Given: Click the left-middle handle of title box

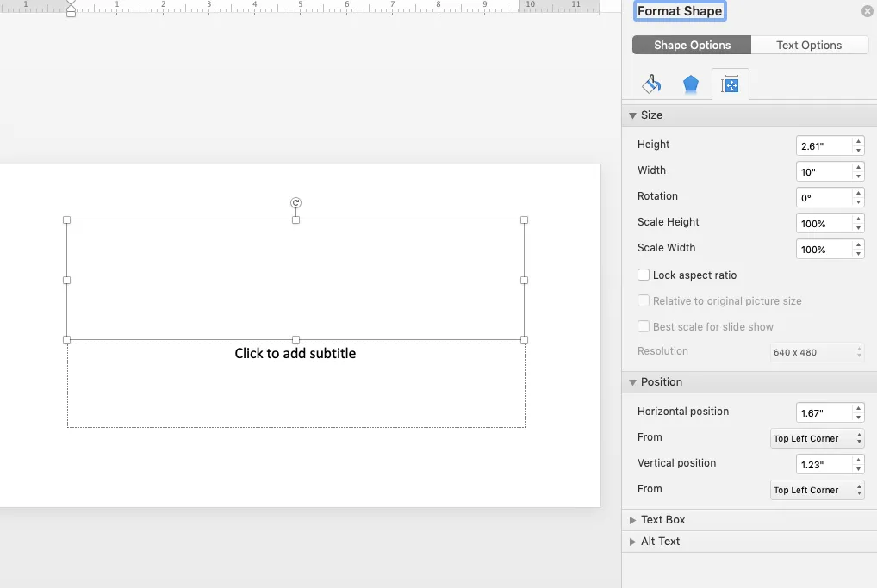Looking at the screenshot, I should point(66,280).
